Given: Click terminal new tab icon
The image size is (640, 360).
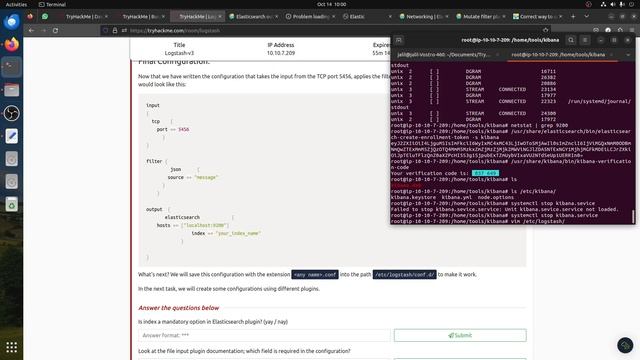Looking at the screenshot, I should 399,40.
